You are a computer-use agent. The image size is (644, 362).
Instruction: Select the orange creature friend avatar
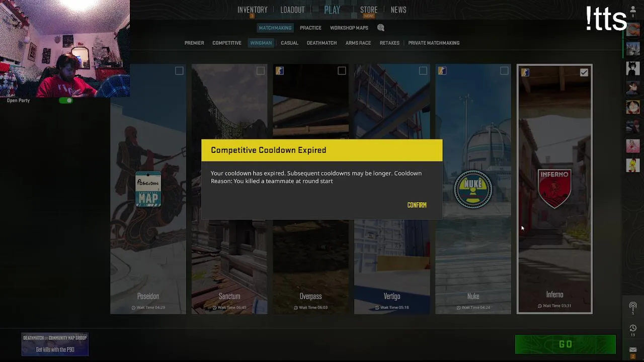(x=633, y=30)
